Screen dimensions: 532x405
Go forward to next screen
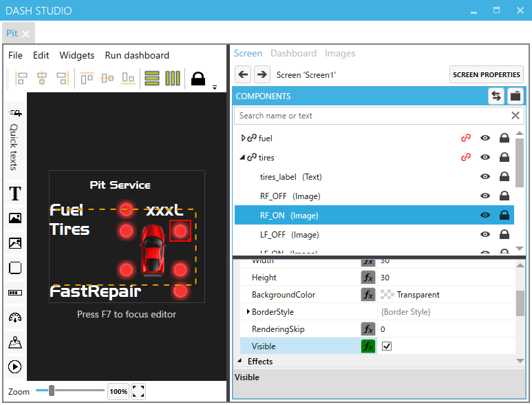tap(262, 74)
